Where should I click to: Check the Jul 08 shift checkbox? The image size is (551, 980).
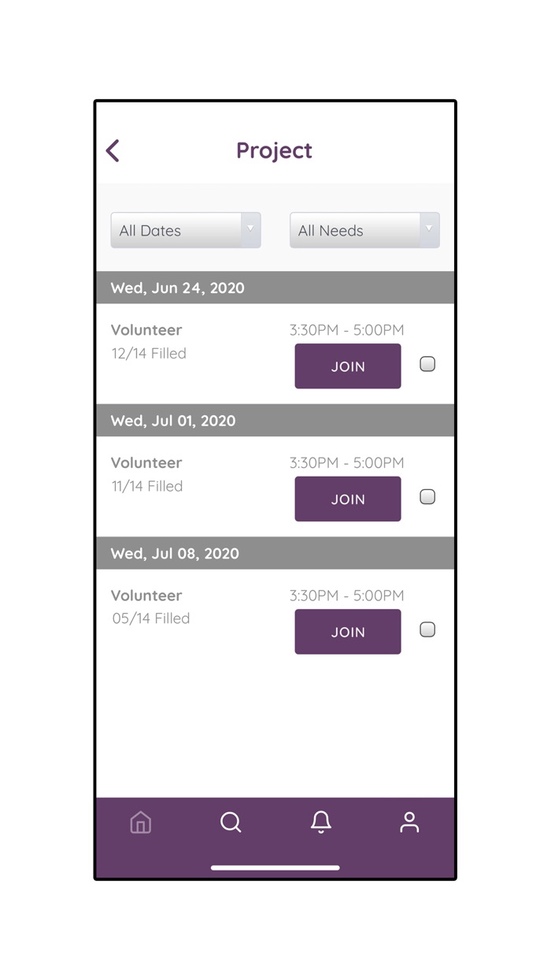pos(427,629)
